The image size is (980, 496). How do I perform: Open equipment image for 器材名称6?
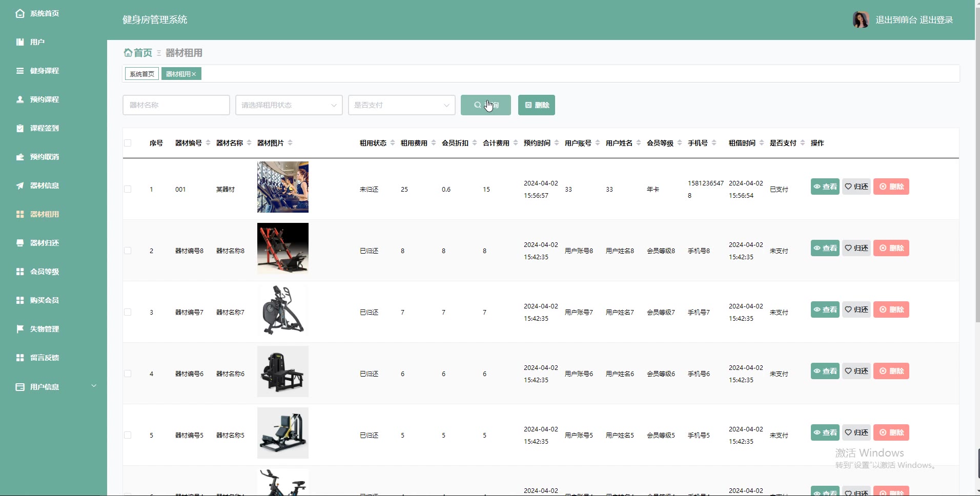(x=283, y=371)
